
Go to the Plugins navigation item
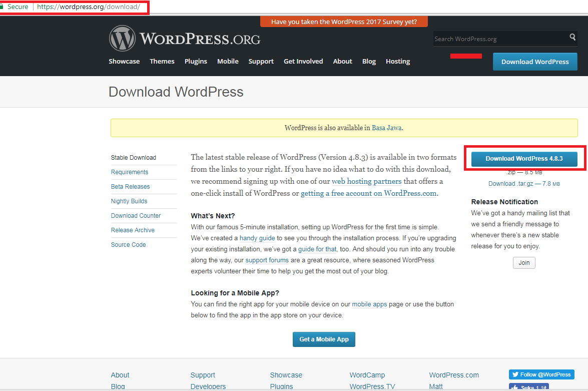click(x=196, y=61)
